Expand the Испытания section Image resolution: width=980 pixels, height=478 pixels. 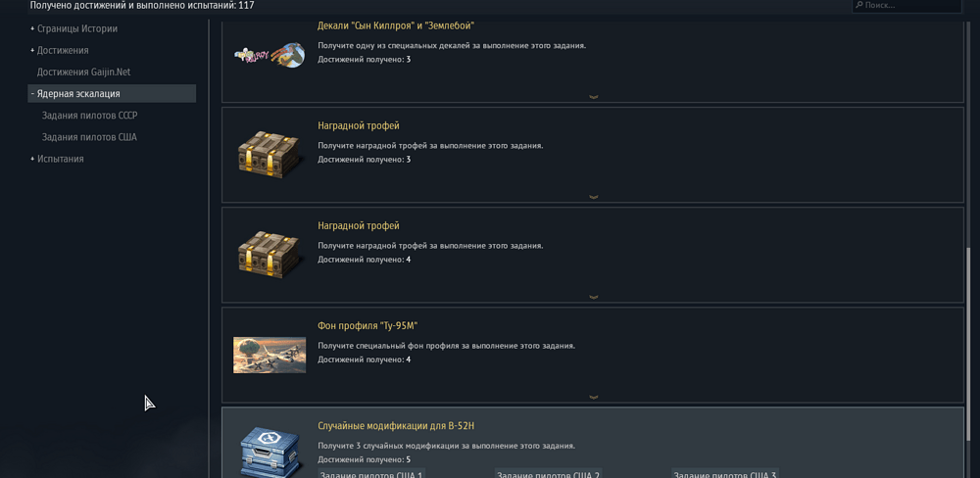(x=57, y=159)
